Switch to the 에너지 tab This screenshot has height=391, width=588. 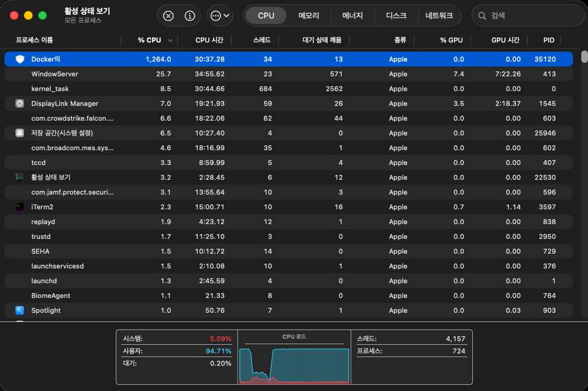[353, 16]
